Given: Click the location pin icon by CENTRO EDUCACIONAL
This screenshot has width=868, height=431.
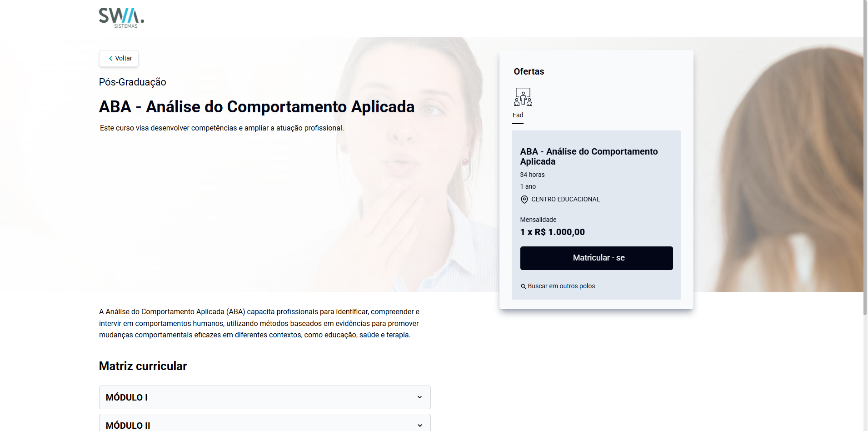Looking at the screenshot, I should point(524,200).
